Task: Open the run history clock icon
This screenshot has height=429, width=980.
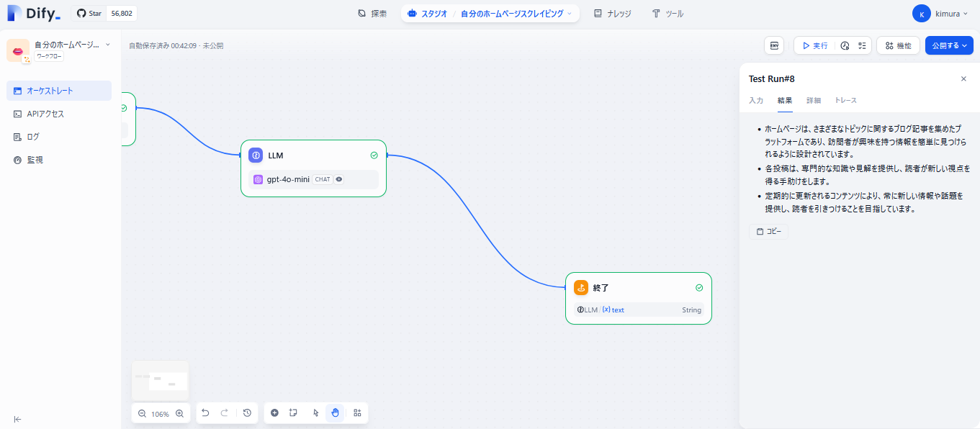Action: click(x=844, y=45)
